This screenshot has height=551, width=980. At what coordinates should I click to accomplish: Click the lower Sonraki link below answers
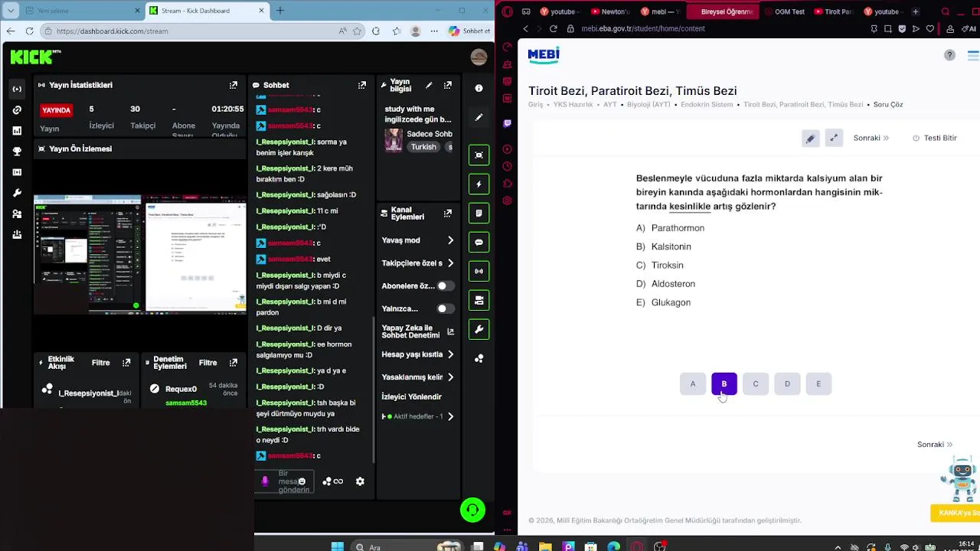(x=935, y=445)
